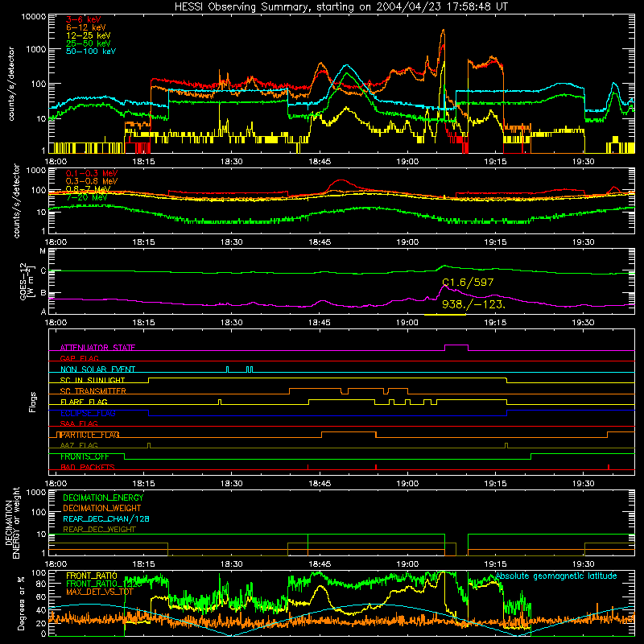Select the MAX_DET_VS_TOT legend label
644x644 pixels.
pyautogui.click(x=100, y=592)
